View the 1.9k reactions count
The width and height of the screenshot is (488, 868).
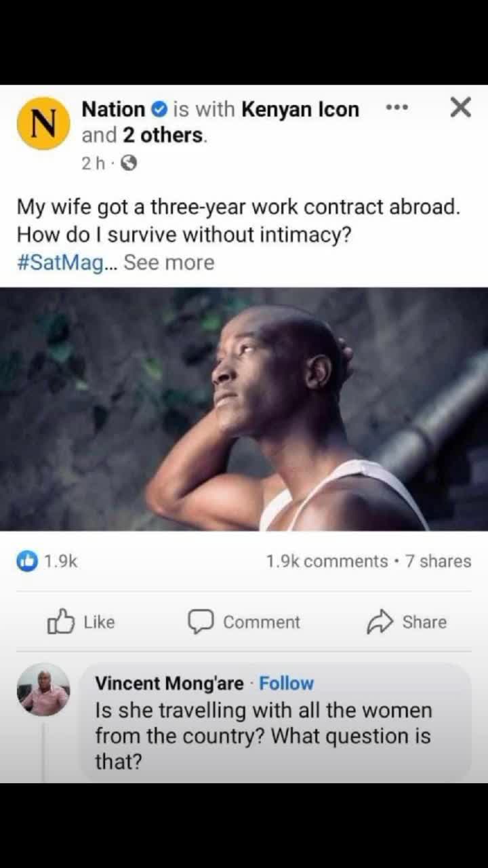click(x=61, y=561)
